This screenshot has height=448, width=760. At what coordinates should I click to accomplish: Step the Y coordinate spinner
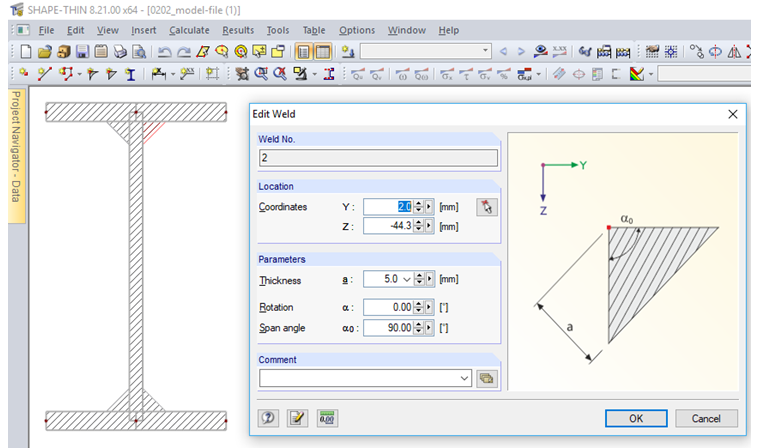(419, 207)
